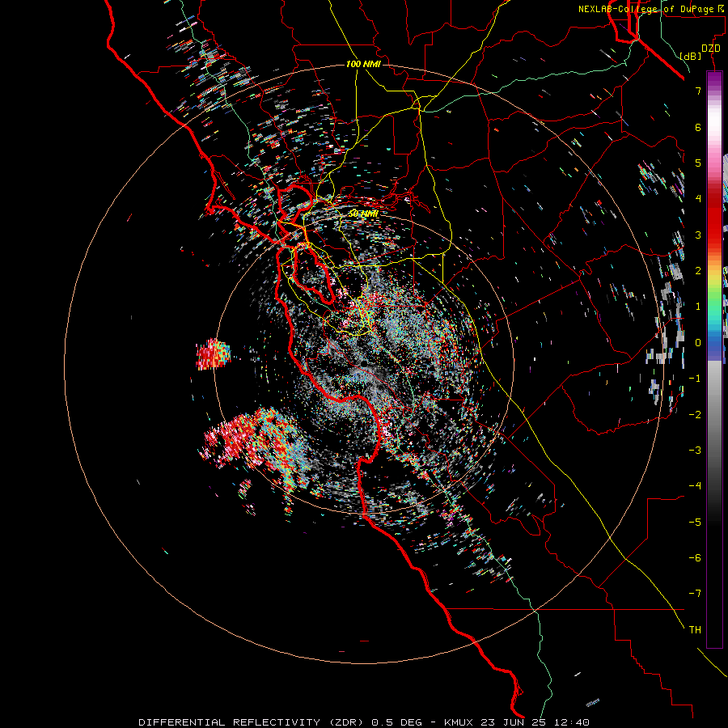Viewport: 728px width, 728px height.
Task: Choose the "-5" legend tick label
Action: click(x=695, y=523)
